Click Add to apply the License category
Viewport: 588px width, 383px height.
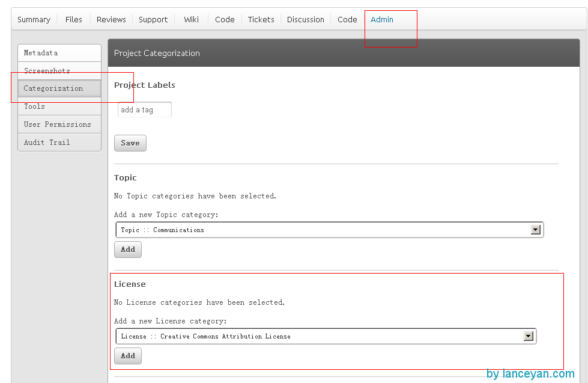click(x=127, y=356)
